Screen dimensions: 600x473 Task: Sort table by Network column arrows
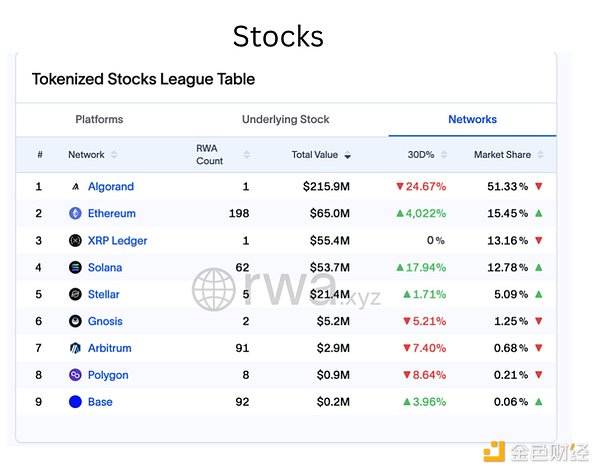point(114,155)
